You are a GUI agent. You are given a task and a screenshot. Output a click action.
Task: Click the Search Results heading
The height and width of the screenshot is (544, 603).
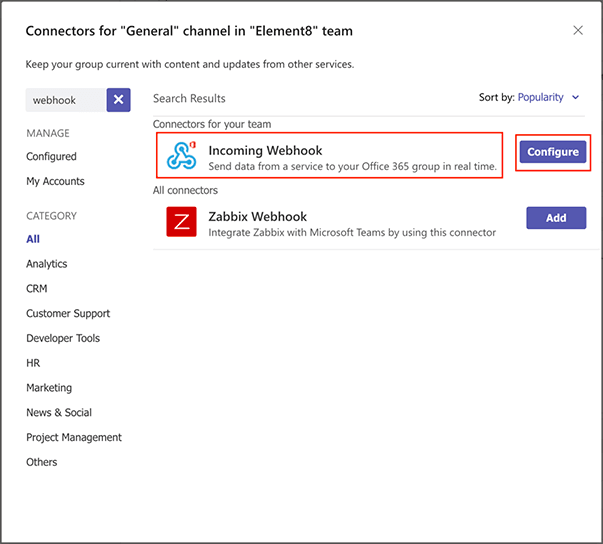coord(189,98)
